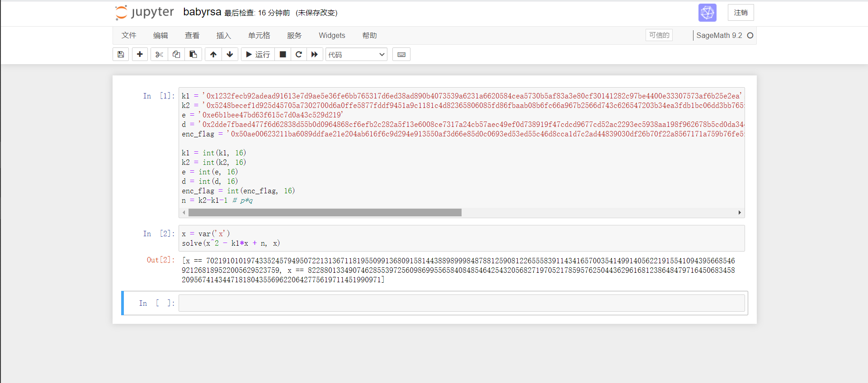Click the 可信的 trusted notebook indicator
The height and width of the screenshot is (383, 868).
pos(659,35)
